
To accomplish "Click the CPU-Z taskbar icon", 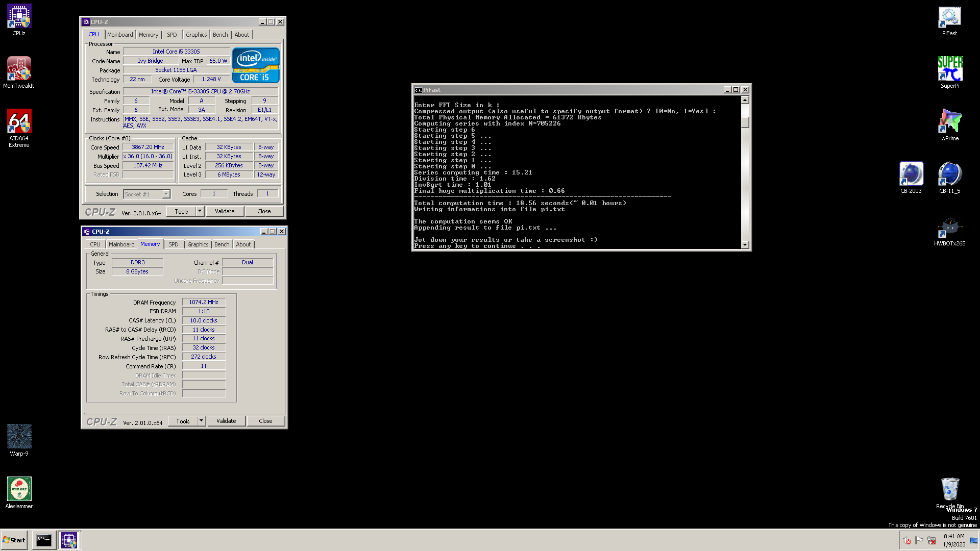I will 69,540.
